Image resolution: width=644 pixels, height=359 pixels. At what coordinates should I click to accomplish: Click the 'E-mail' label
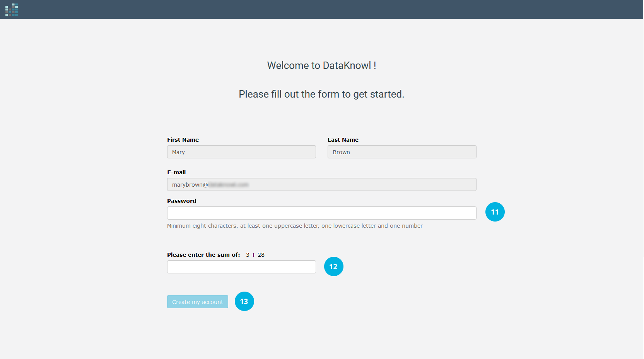[176, 172]
